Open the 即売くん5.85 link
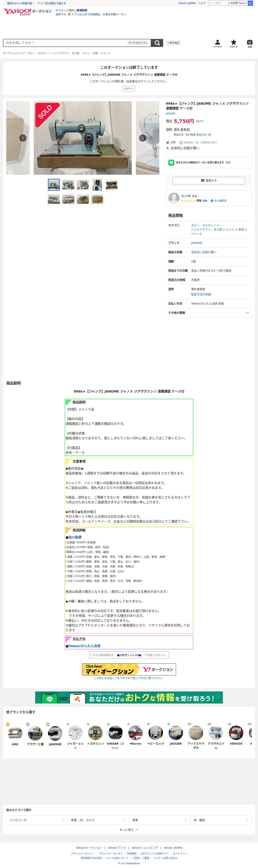258x868 pixels. [x=129, y=655]
